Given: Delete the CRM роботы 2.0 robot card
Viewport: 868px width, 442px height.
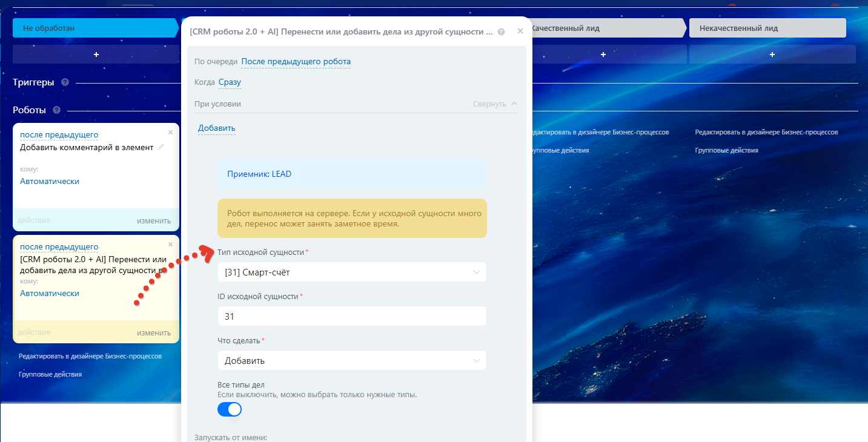Looking at the screenshot, I should click(170, 244).
